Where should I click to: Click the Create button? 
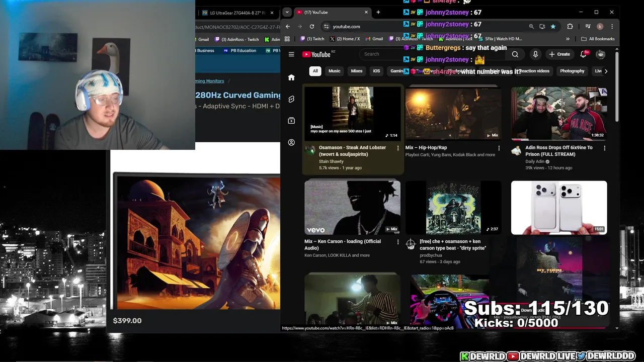(559, 54)
